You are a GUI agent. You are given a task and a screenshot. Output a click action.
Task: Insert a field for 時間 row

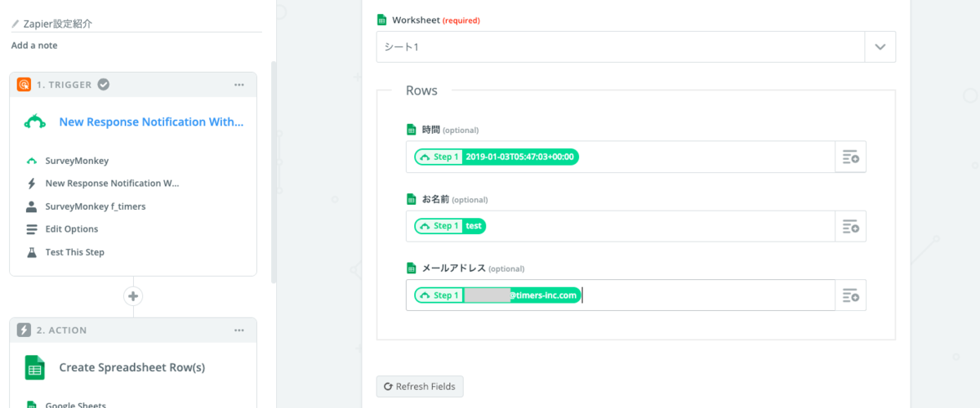(x=850, y=157)
